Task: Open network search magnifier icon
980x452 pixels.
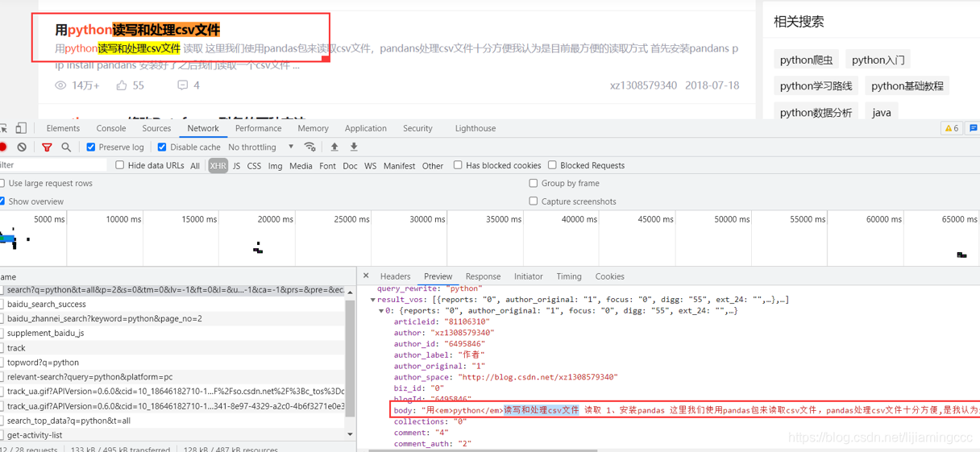Action: tap(66, 147)
